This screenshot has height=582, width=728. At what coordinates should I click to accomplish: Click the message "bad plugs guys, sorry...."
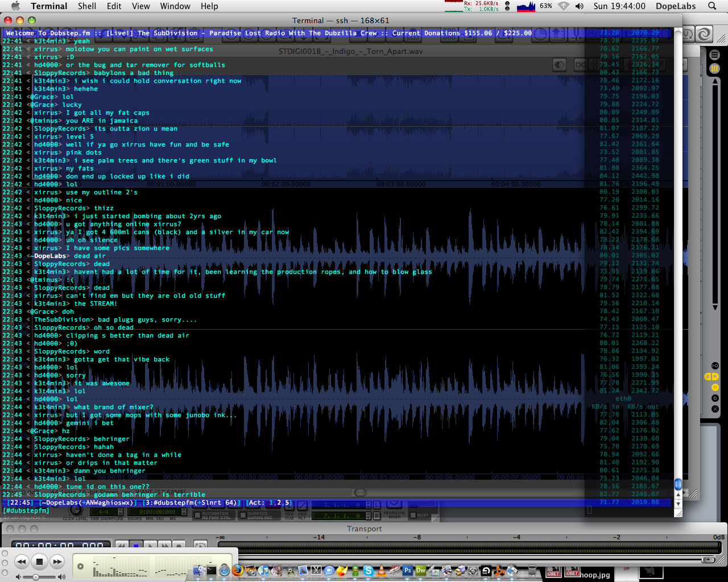147,319
